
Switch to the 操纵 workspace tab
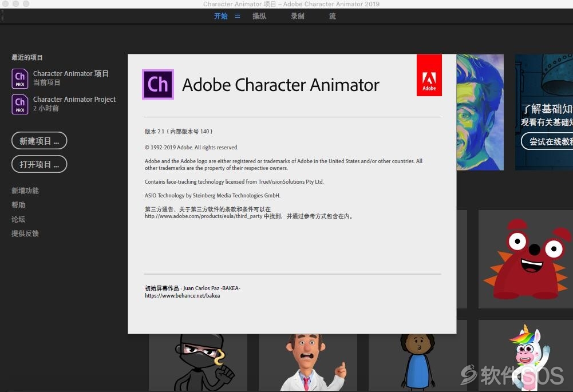(x=259, y=16)
